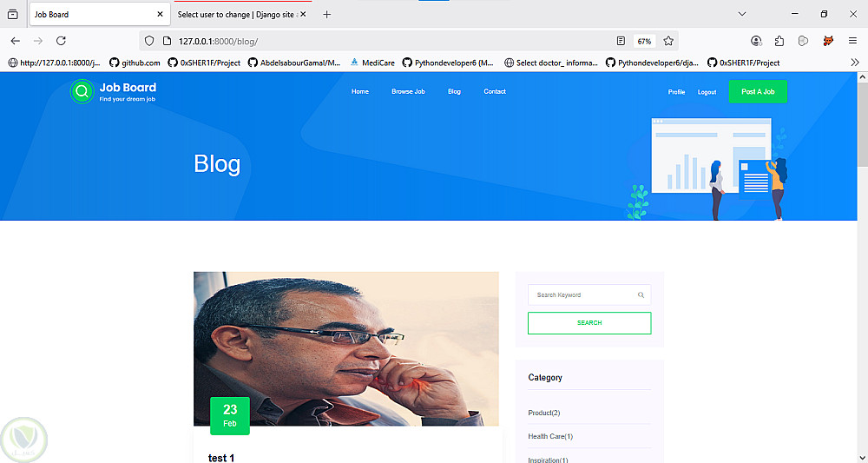Select the Health Care(1) category link
The image size is (868, 463).
point(550,436)
